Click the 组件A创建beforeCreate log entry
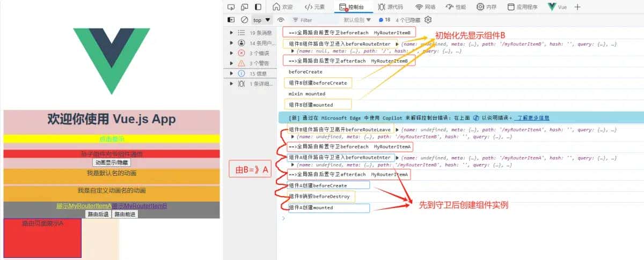Screen dimensions: 644x260 (327, 185)
